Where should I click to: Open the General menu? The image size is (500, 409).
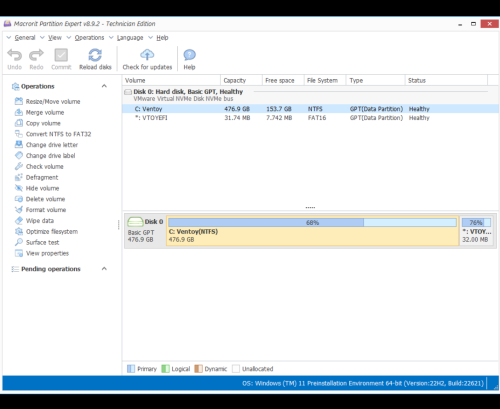(x=25, y=37)
